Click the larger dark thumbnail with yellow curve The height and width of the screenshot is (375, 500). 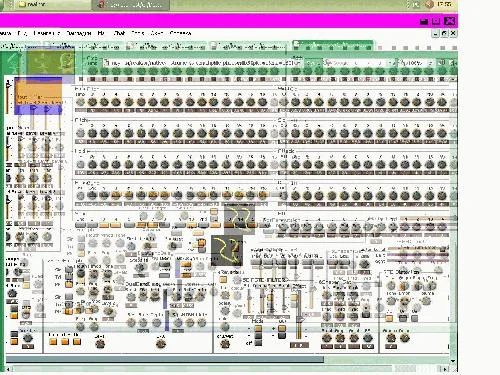tap(227, 251)
